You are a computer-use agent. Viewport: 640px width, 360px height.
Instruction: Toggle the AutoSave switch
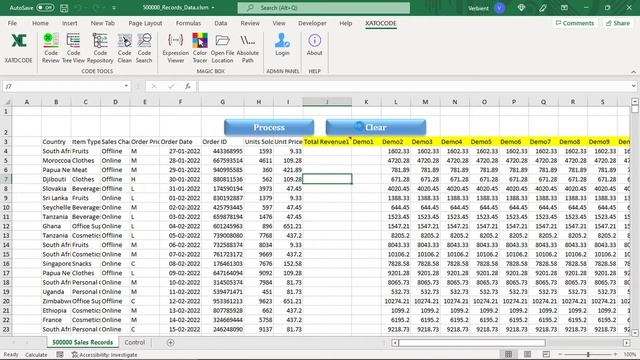[x=44, y=8]
